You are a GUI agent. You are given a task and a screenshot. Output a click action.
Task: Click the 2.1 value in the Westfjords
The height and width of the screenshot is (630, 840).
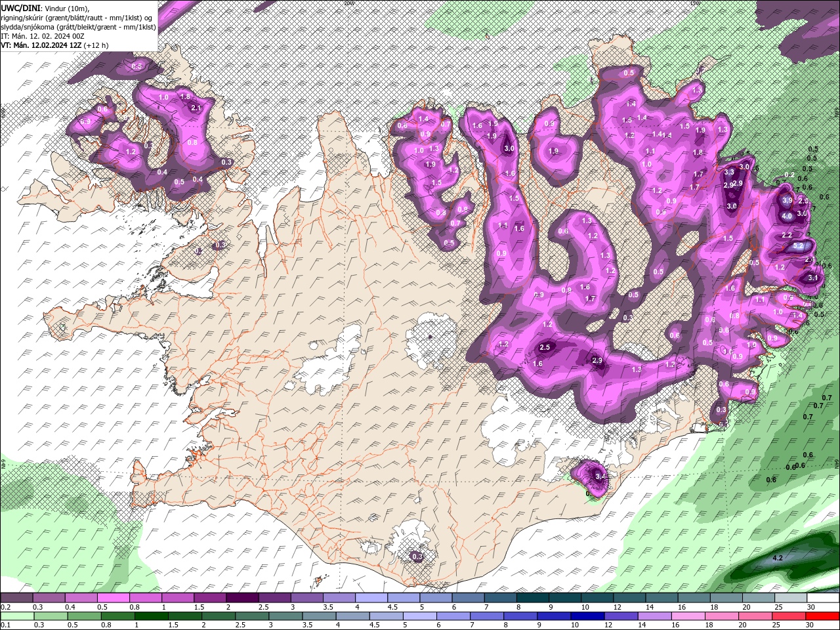pos(196,108)
